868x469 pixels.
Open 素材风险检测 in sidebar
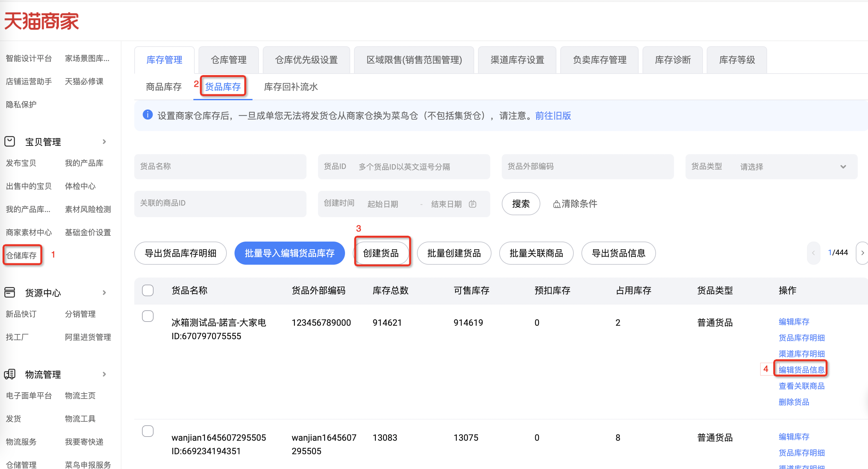88,209
